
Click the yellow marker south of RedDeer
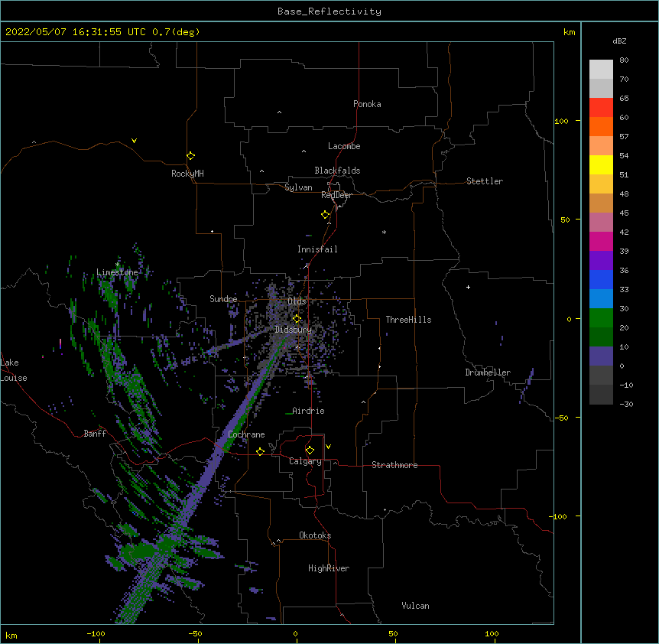pos(325,215)
